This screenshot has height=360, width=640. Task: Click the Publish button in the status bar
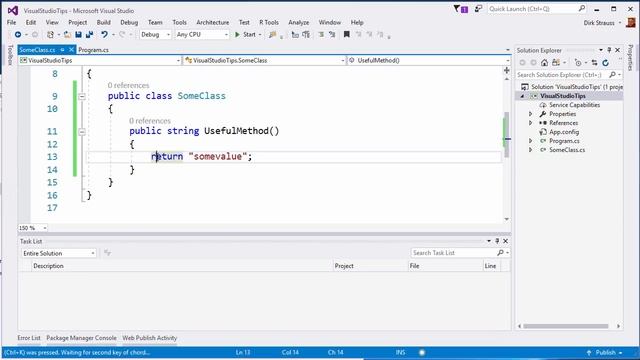point(605,352)
